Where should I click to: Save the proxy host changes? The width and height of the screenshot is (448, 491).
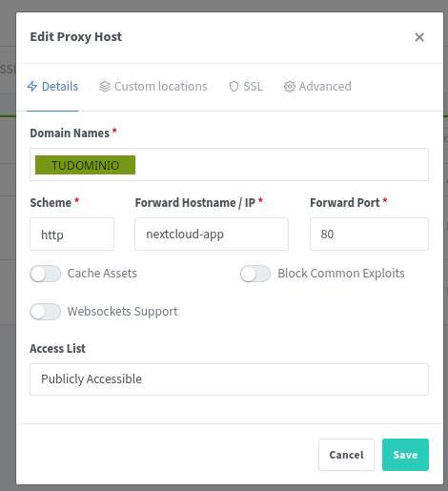tap(405, 455)
